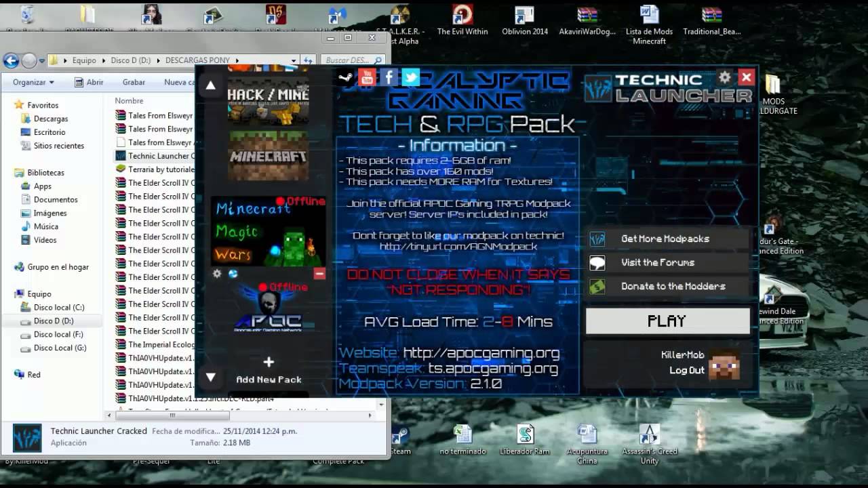Start the modpack with PLAY button
The height and width of the screenshot is (488, 868).
coord(668,321)
